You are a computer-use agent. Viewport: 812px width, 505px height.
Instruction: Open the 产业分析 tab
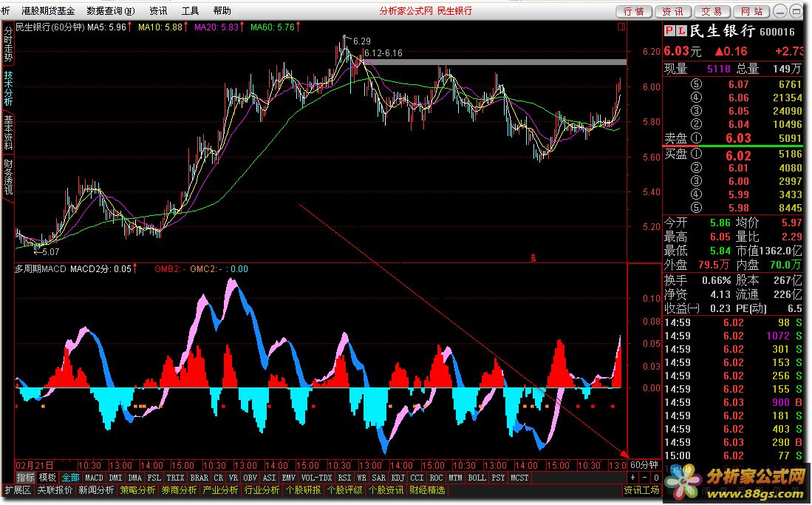(x=221, y=490)
